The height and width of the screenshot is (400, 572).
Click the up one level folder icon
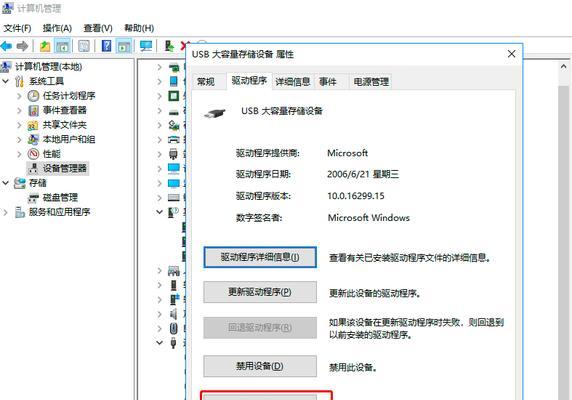tap(45, 46)
